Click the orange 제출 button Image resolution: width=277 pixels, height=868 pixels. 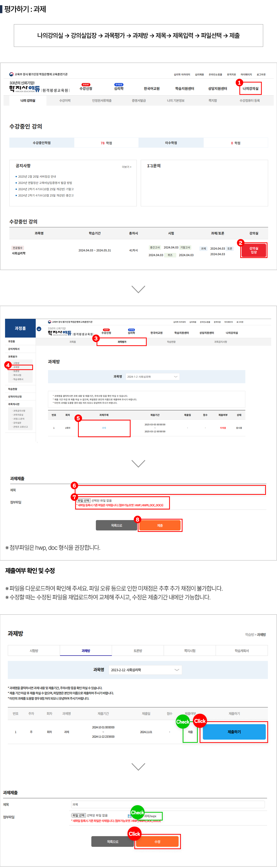click(x=160, y=525)
